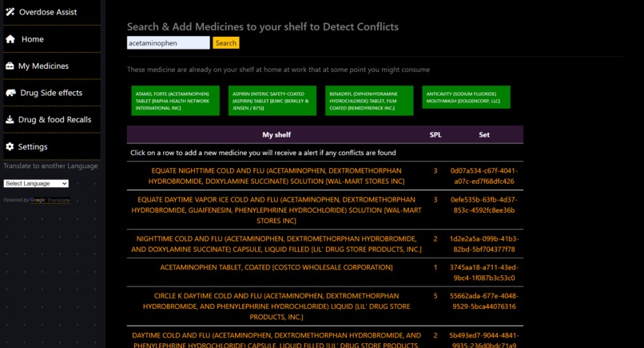
Task: Focus the acetaminophen search field
Action: tap(168, 42)
